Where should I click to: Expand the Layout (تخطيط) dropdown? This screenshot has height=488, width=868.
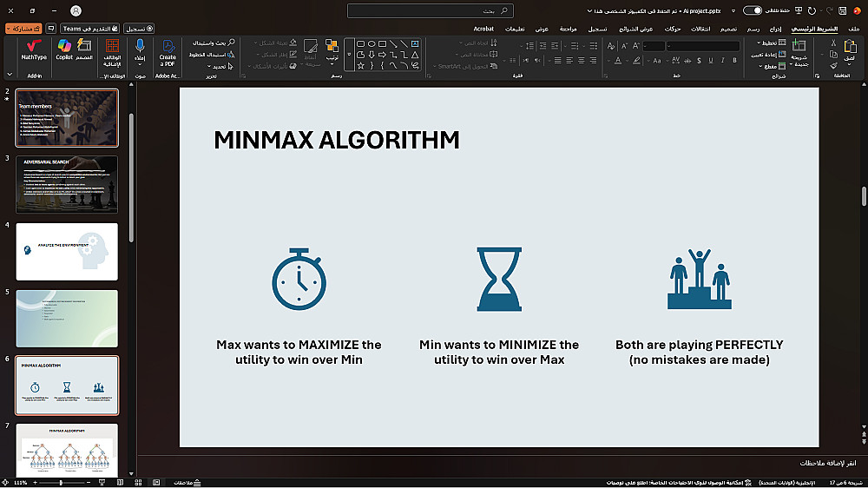pos(771,43)
